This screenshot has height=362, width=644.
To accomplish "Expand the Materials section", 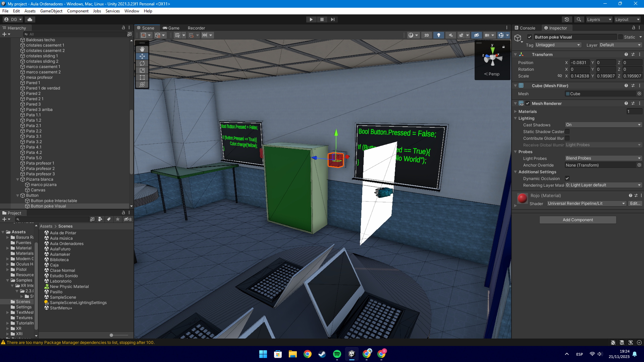I will [x=516, y=112].
